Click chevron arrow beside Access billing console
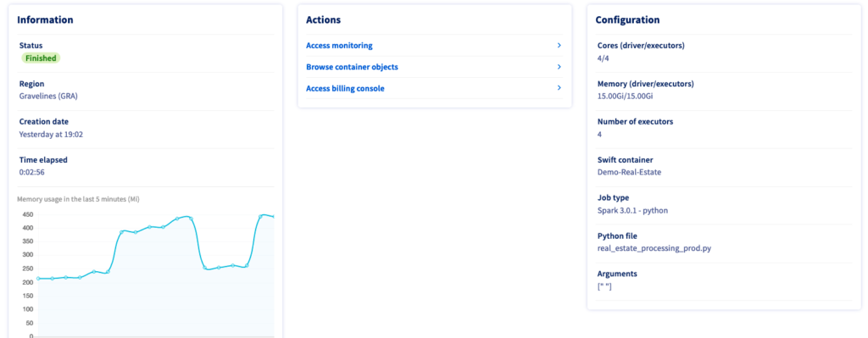Screen dimensions: 868x338 559,88
